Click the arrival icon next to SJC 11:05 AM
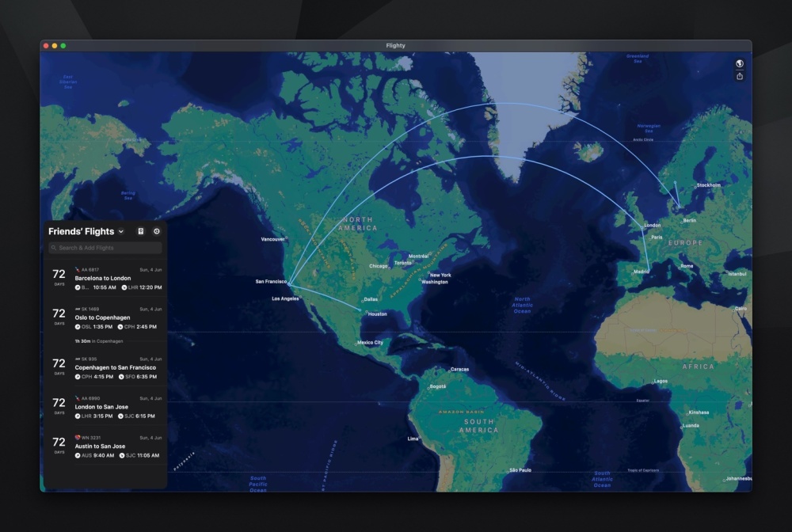Image resolution: width=792 pixels, height=532 pixels. 122,455
